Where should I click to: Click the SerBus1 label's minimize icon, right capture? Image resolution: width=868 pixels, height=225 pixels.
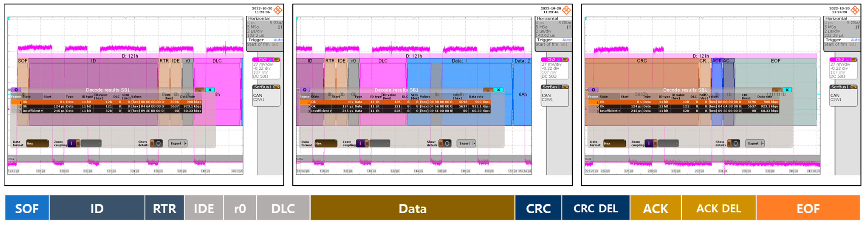tap(854, 87)
